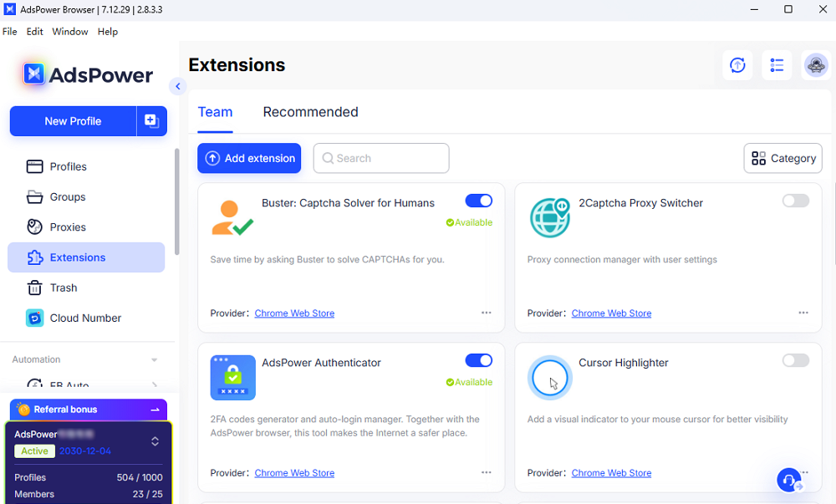Open the Edit menu
Image resolution: width=836 pixels, height=504 pixels.
pyautogui.click(x=34, y=32)
